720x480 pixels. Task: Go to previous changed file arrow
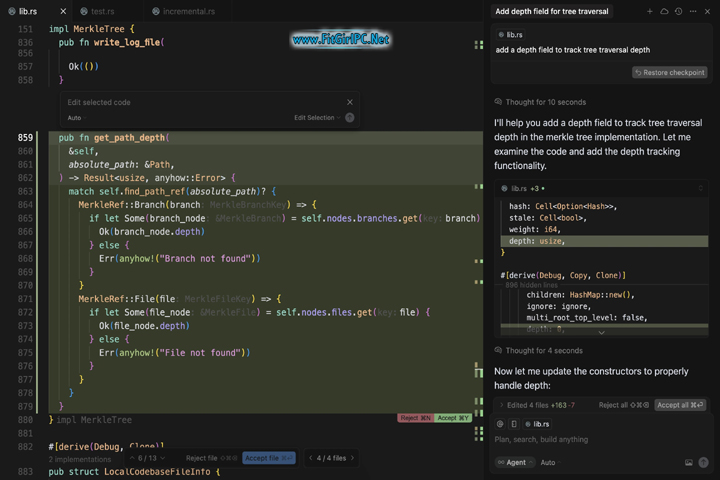coord(308,458)
